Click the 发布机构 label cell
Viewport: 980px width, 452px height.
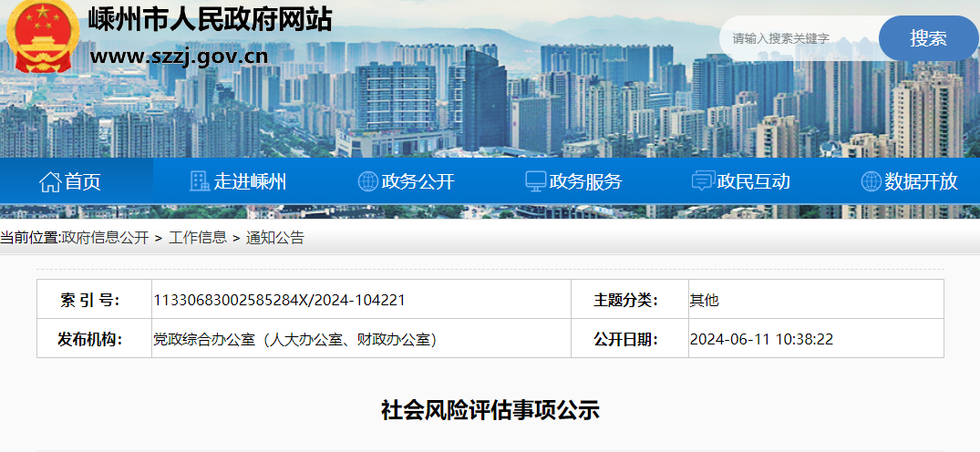click(x=95, y=339)
